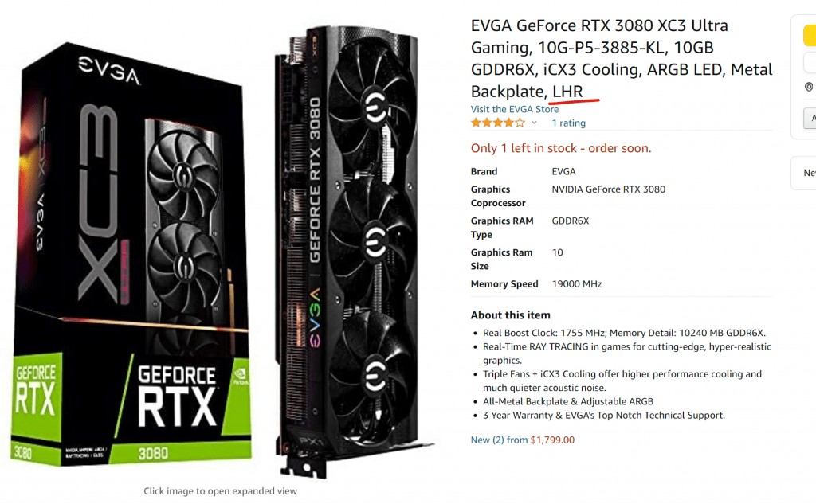
Task: Click the Only 1 left in stock notice
Action: (x=561, y=148)
